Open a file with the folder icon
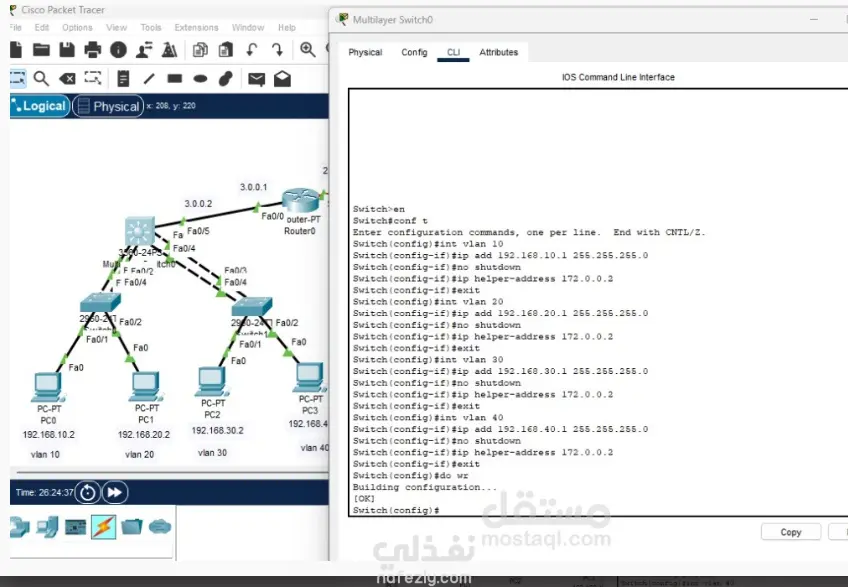The image size is (848, 587). 41,50
